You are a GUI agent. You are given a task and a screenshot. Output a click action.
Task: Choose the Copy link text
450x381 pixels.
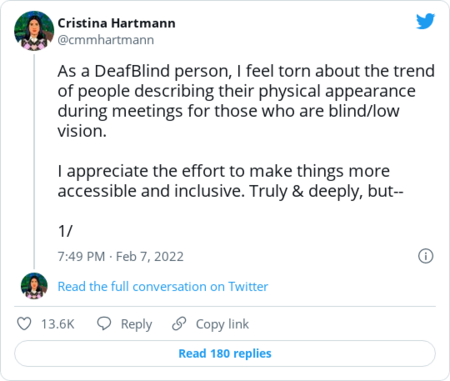pos(222,324)
